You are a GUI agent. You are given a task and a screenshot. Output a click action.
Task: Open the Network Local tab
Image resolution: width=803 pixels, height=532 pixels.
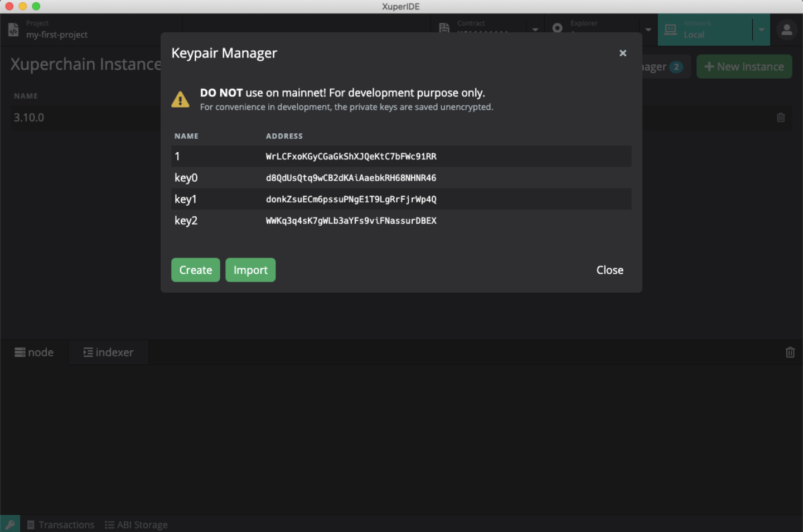[x=705, y=30]
